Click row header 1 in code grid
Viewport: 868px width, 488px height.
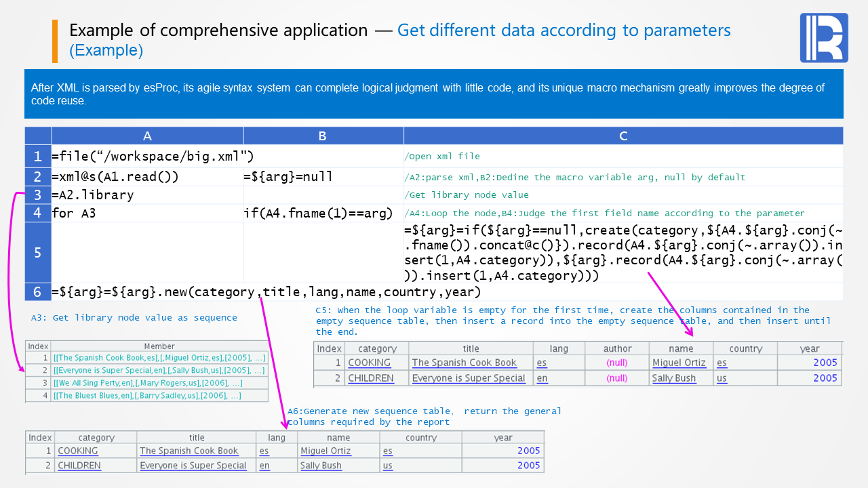coord(38,157)
